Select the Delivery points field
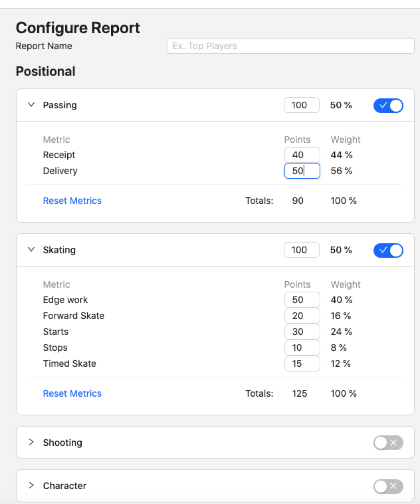 302,171
